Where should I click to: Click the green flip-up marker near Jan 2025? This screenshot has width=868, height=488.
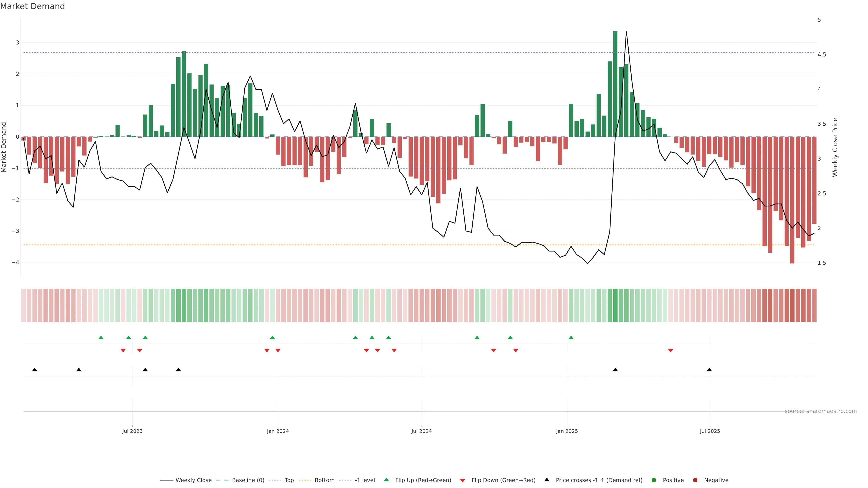(x=571, y=338)
